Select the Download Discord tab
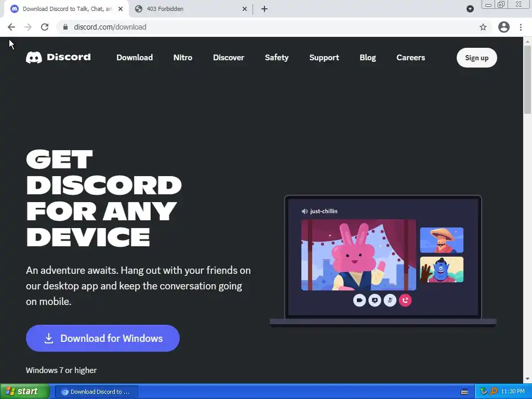The width and height of the screenshot is (532, 399). click(x=66, y=9)
